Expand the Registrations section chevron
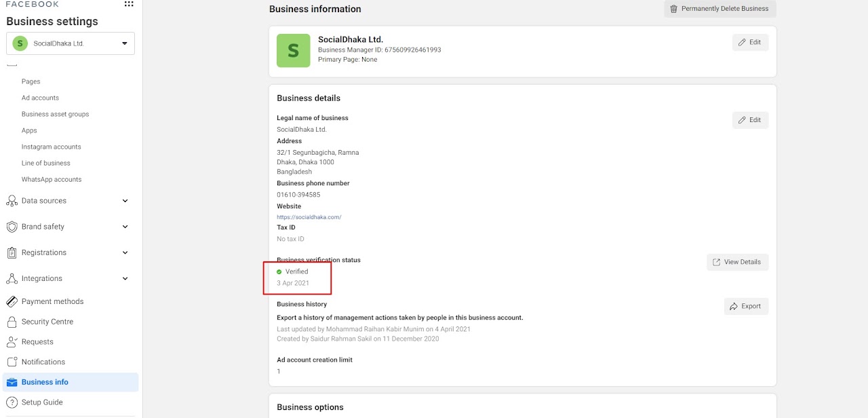868x418 pixels. coord(125,252)
